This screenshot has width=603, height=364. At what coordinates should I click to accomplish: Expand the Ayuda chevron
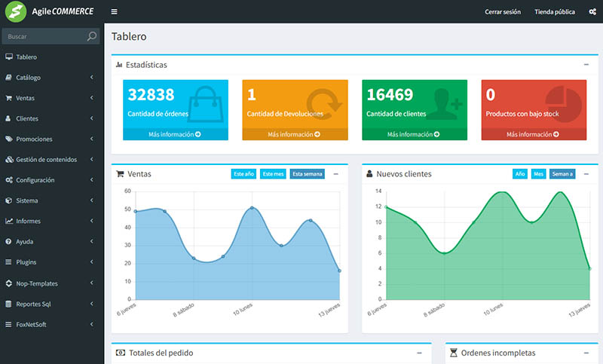(x=91, y=241)
